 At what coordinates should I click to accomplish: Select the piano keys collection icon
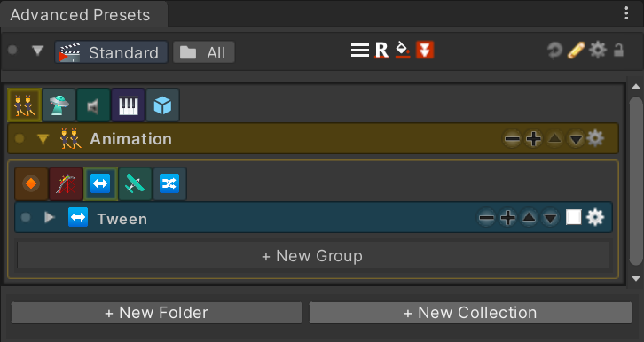128,105
